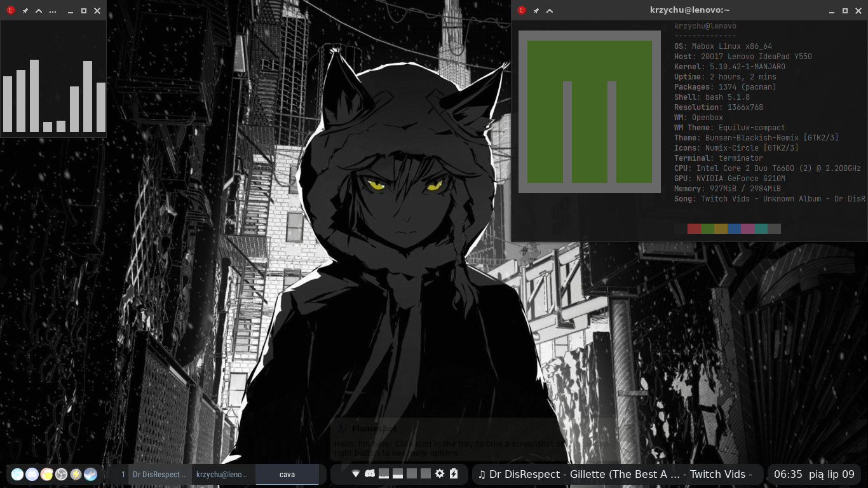
Task: Open Steam from the dock
Action: point(90,474)
